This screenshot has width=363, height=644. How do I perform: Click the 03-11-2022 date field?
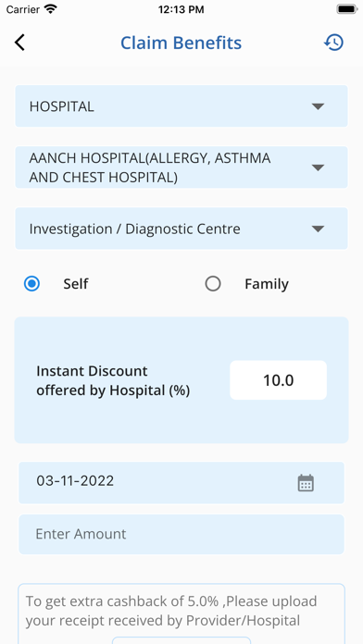(181, 483)
